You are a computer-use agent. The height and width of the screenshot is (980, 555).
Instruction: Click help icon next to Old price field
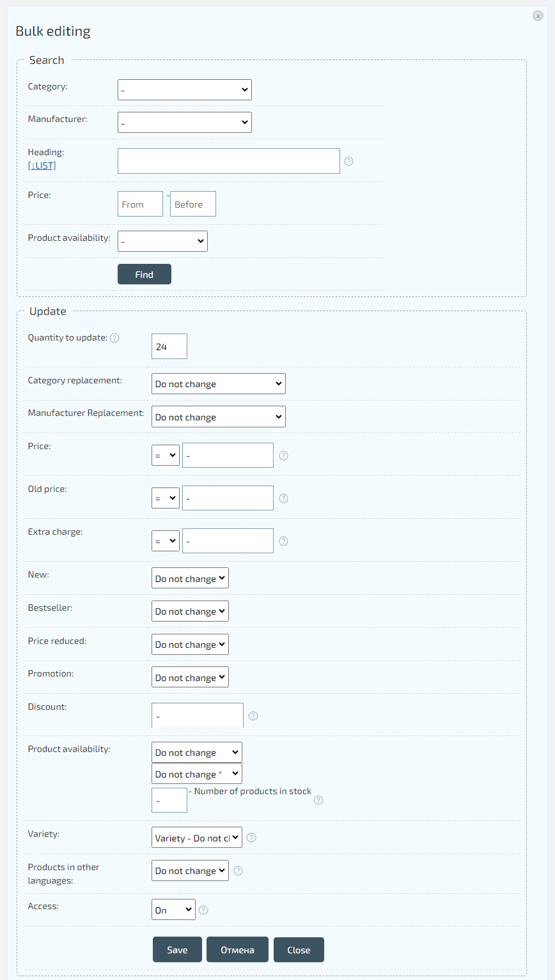click(284, 498)
